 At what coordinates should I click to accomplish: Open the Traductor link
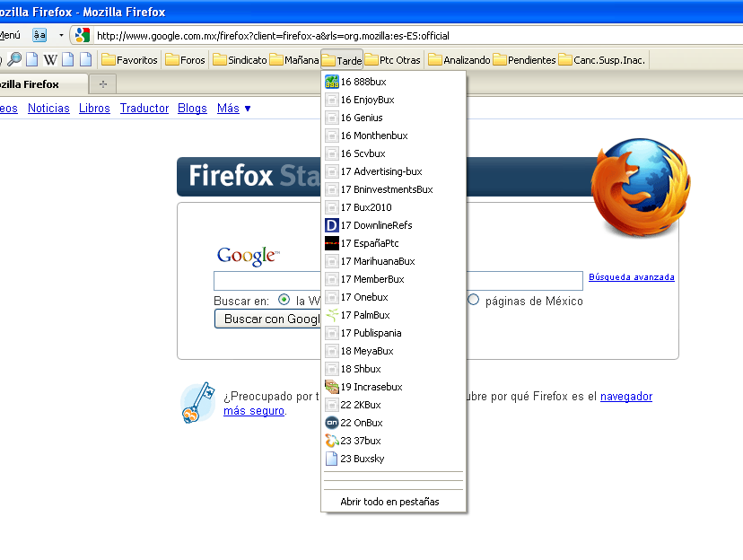click(x=144, y=108)
